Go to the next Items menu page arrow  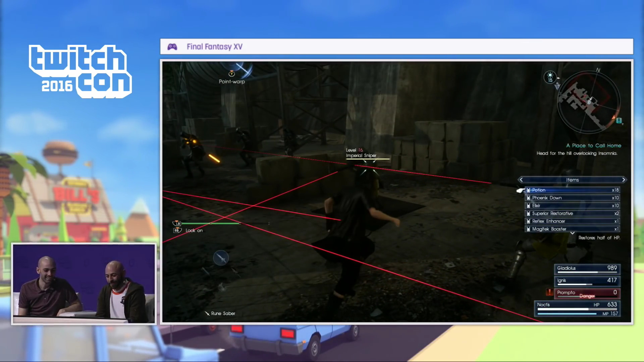click(x=624, y=180)
